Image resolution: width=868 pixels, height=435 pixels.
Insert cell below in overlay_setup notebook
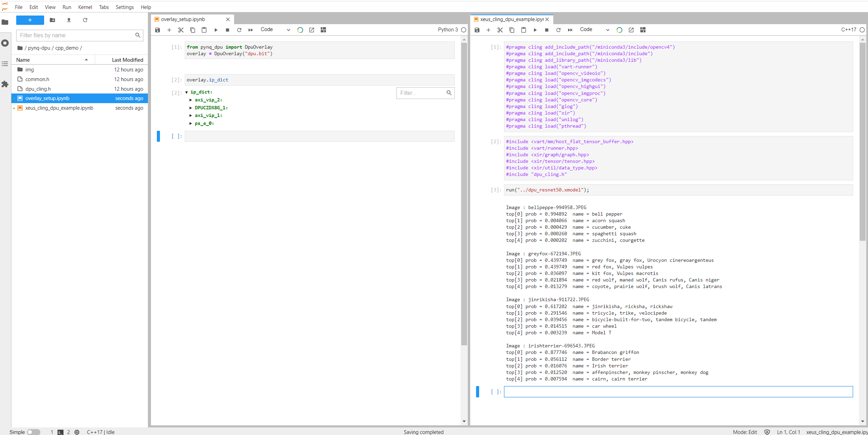point(169,30)
